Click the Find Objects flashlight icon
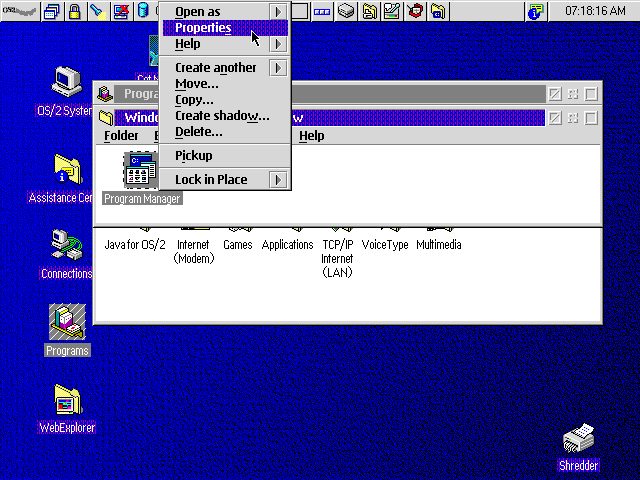This screenshot has width=640, height=480. click(98, 11)
